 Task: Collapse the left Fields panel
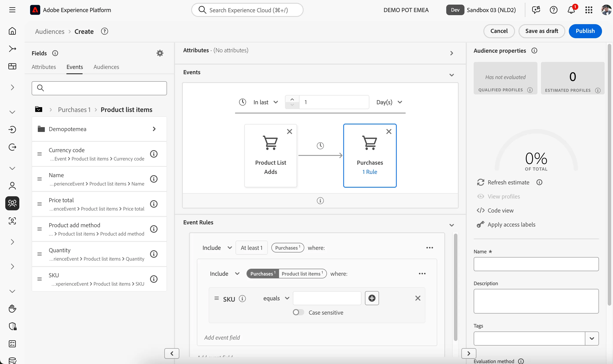[172, 353]
